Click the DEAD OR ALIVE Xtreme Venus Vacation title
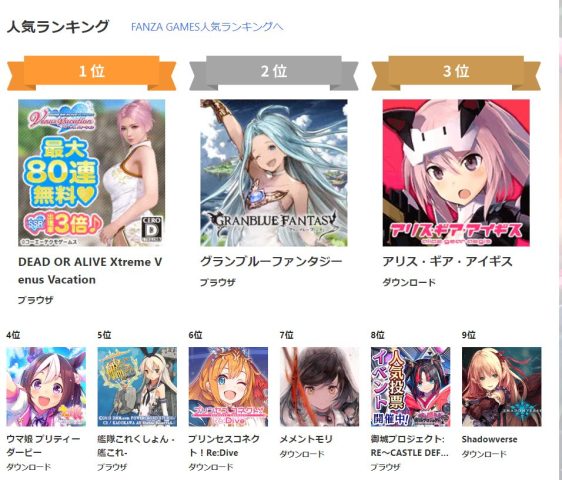This screenshot has height=480, width=562. pos(90,271)
